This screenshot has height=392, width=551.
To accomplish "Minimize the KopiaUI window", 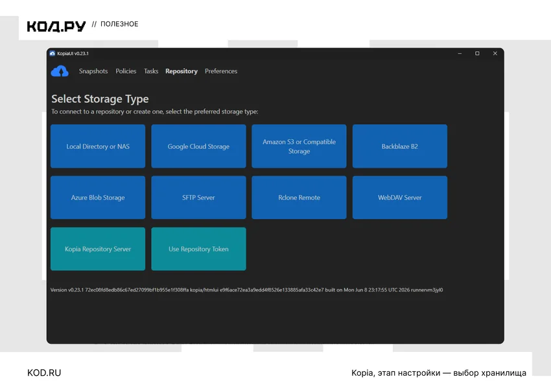I will pos(460,53).
